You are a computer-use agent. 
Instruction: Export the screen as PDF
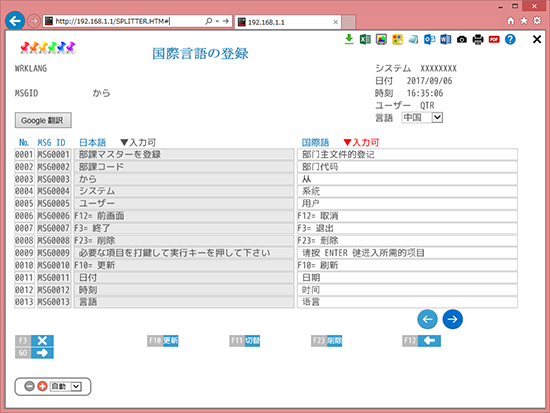click(494, 39)
